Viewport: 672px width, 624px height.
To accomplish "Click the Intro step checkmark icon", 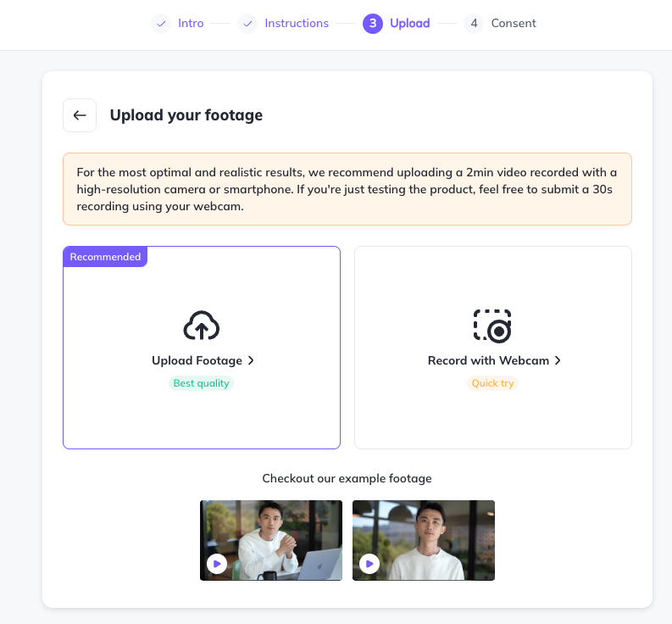I will pos(161,24).
